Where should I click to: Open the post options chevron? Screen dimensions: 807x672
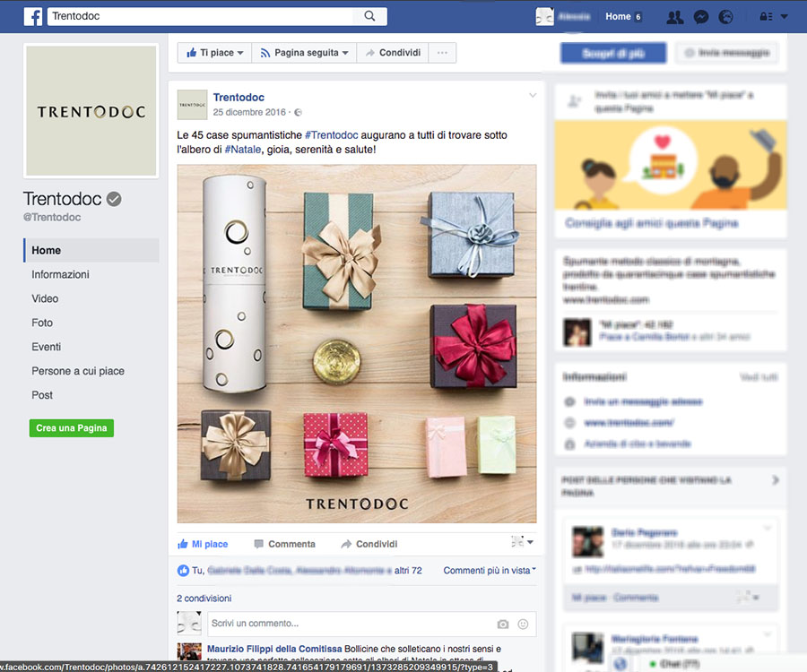coord(533,95)
